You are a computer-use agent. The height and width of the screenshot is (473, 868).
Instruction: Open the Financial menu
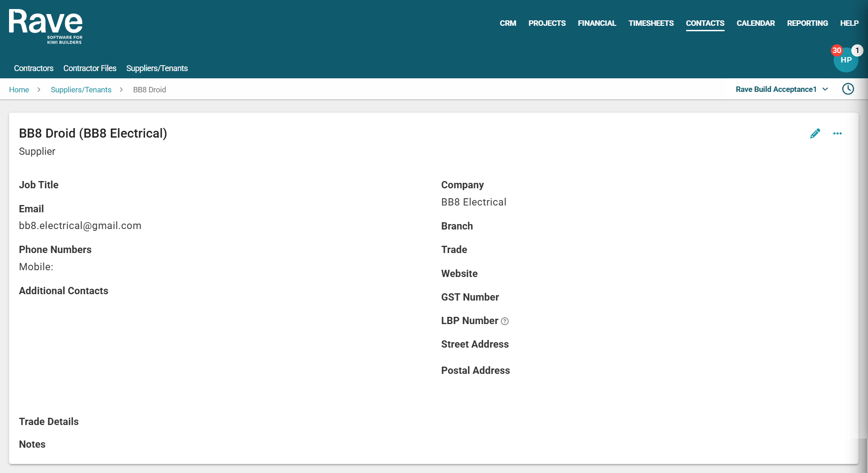pos(597,23)
